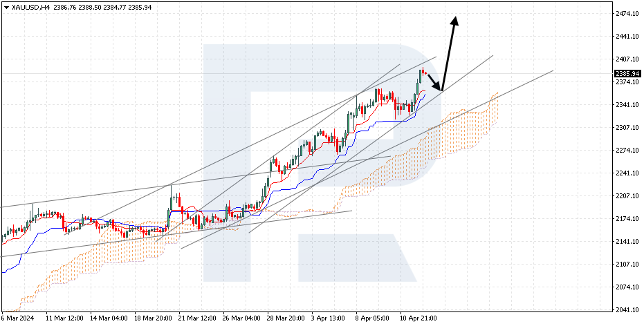Select price level 2074.10 on the axis
This screenshot has height=326, width=644.
pyautogui.click(x=627, y=287)
